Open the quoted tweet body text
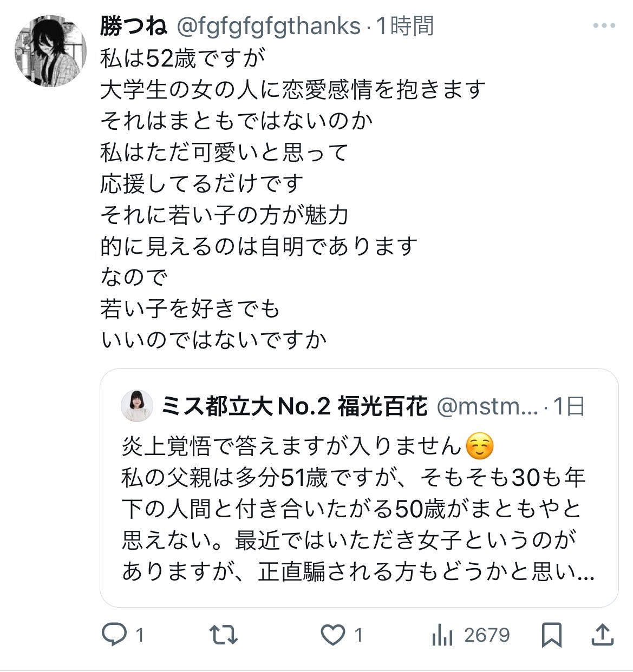 [x=357, y=509]
